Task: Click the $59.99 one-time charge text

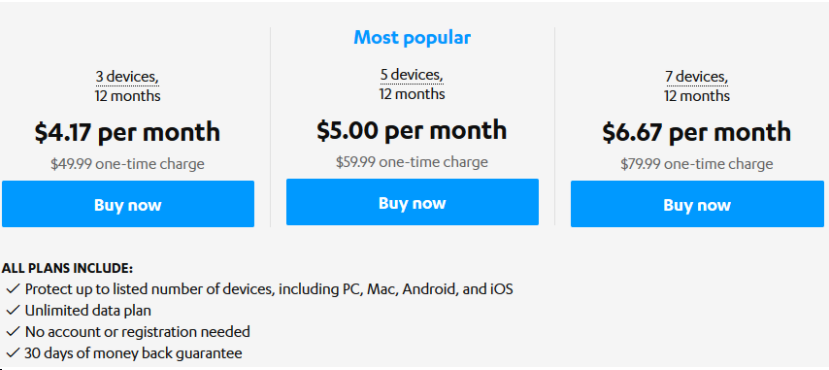Action: (x=412, y=162)
